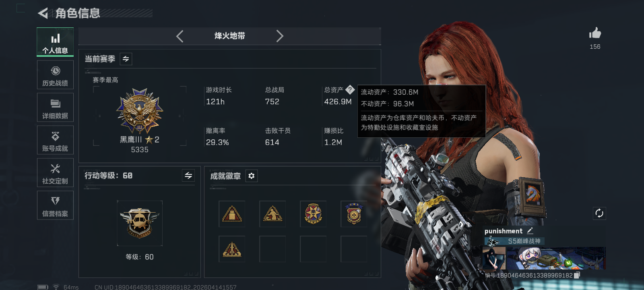Toggle current season swap button
The height and width of the screenshot is (290, 644).
126,59
